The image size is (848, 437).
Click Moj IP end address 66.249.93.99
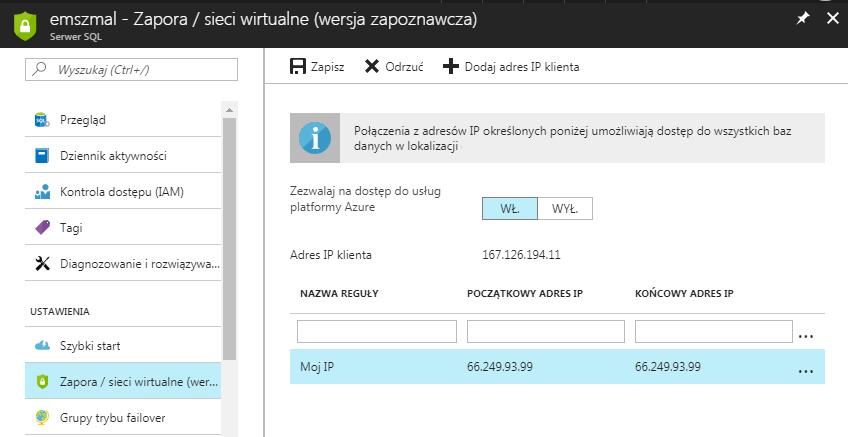[668, 367]
